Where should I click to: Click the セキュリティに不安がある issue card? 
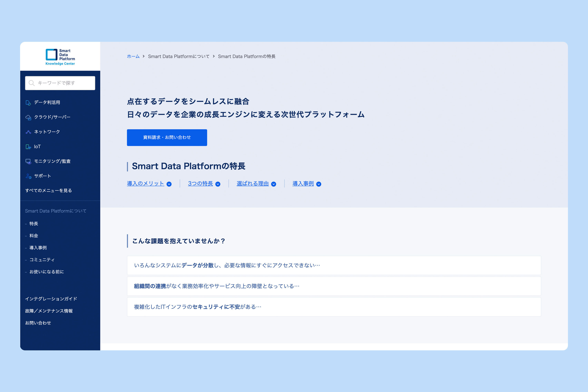[x=334, y=307]
